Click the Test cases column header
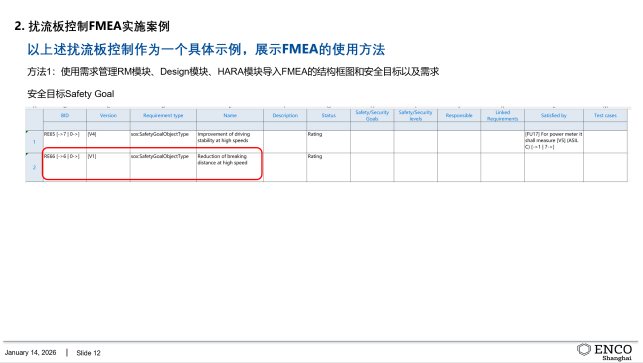This screenshot has width=643, height=363. (x=605, y=115)
